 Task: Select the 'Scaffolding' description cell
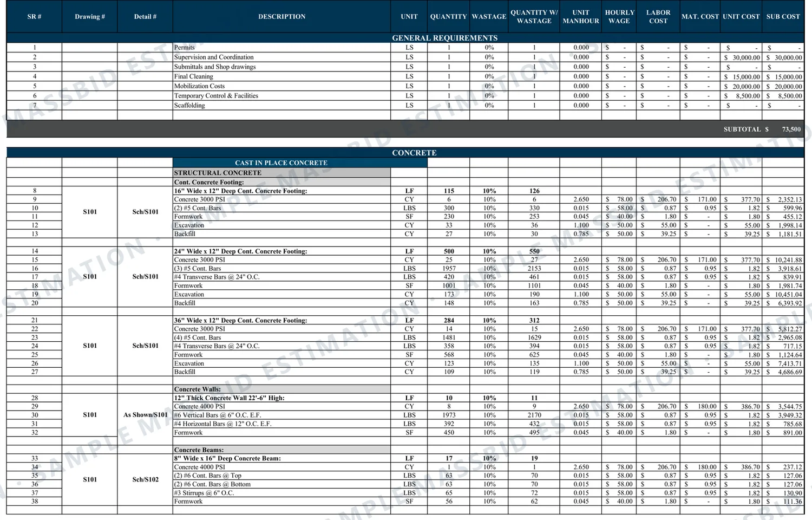[x=281, y=106]
